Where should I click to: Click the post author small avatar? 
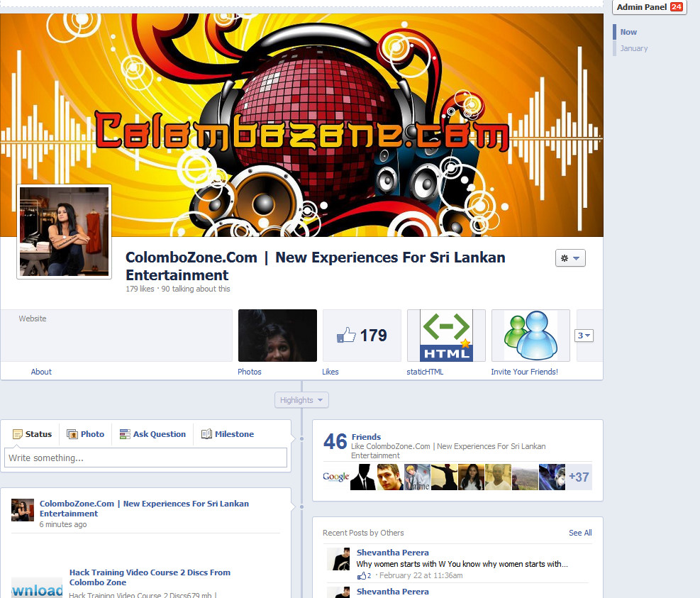[23, 510]
